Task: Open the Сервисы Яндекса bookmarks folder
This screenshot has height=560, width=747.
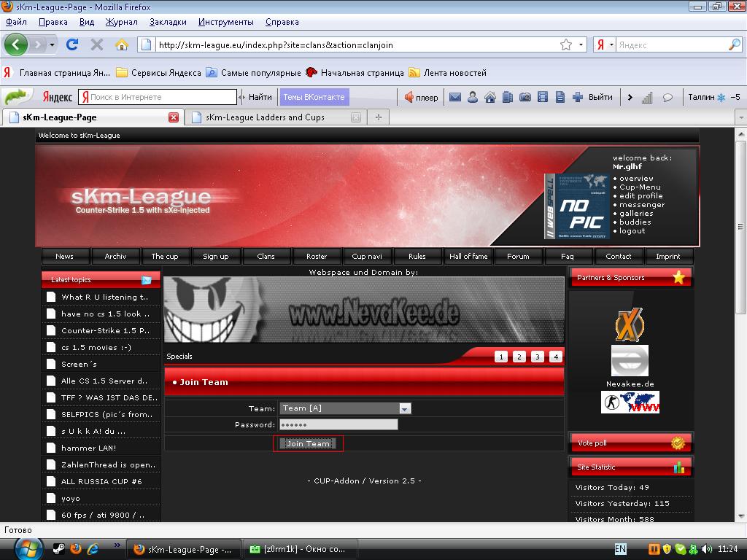Action: coord(159,73)
